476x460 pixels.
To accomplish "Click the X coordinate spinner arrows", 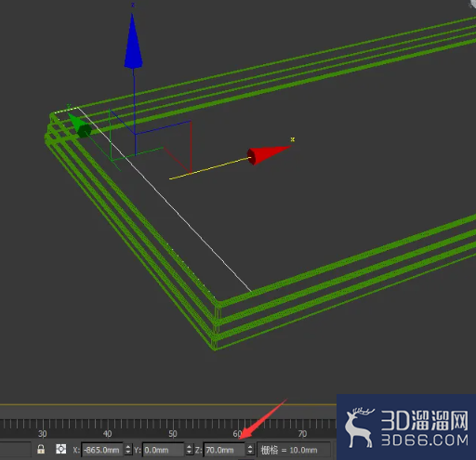I will tap(127, 450).
